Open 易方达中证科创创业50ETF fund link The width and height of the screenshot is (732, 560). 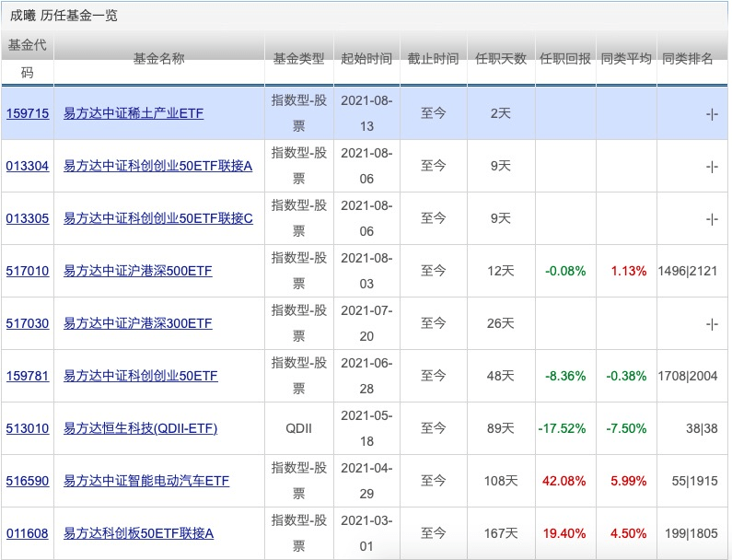(141, 376)
